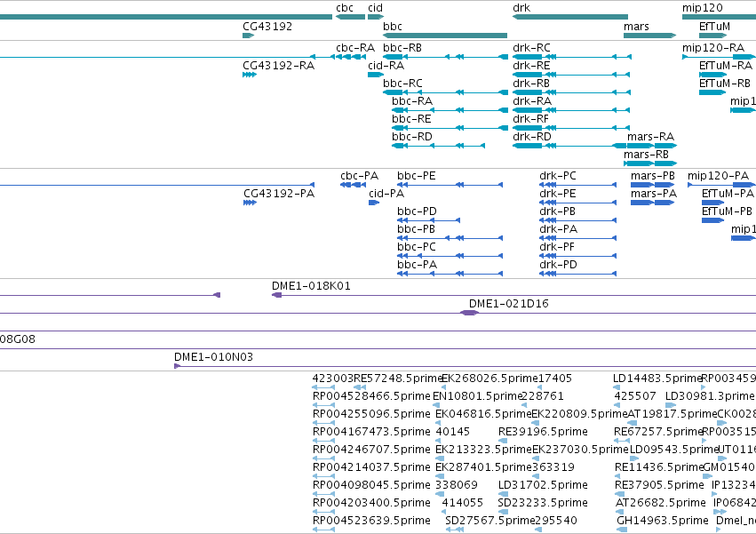This screenshot has height=534, width=756.
Task: Select the DME1-018K01 clone end marker
Action: (277, 295)
